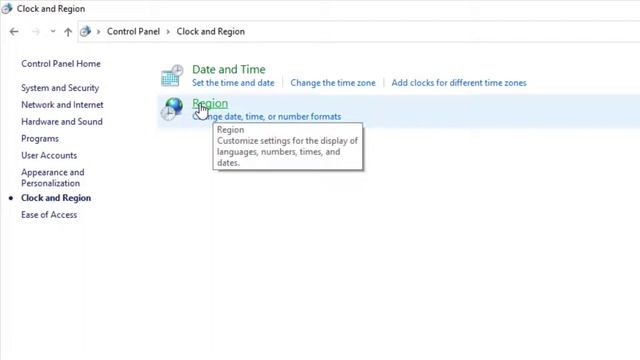Click the Region globe icon

point(172,109)
